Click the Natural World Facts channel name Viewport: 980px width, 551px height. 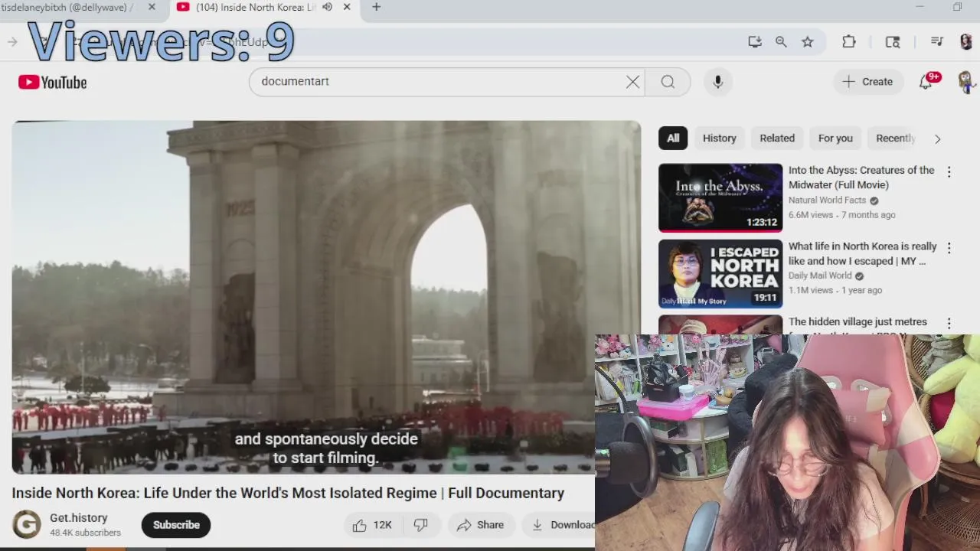pos(827,201)
